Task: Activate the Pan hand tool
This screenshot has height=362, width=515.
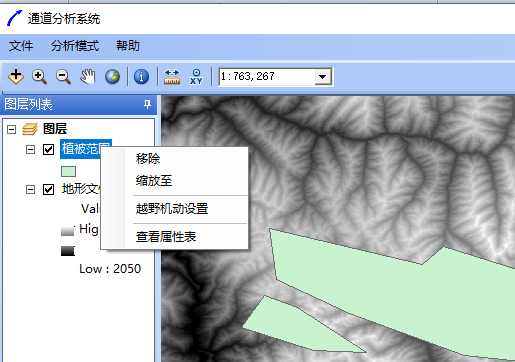Action: [88, 77]
